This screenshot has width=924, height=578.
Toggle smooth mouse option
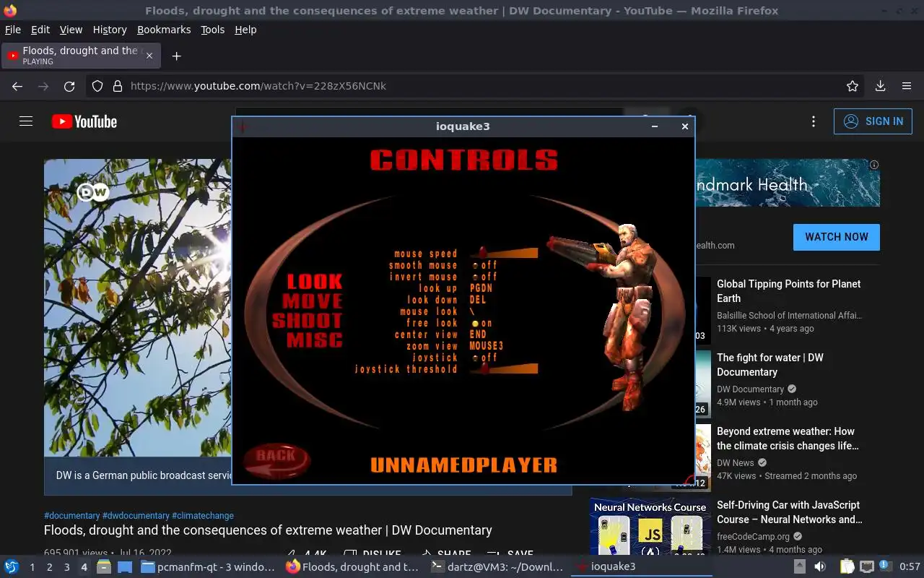point(484,265)
